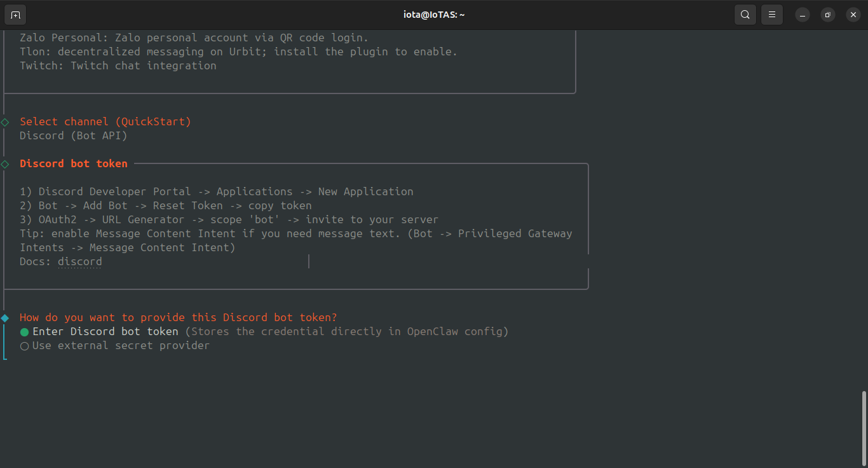Click the Discord bot token heading
The image size is (868, 468).
click(x=74, y=163)
